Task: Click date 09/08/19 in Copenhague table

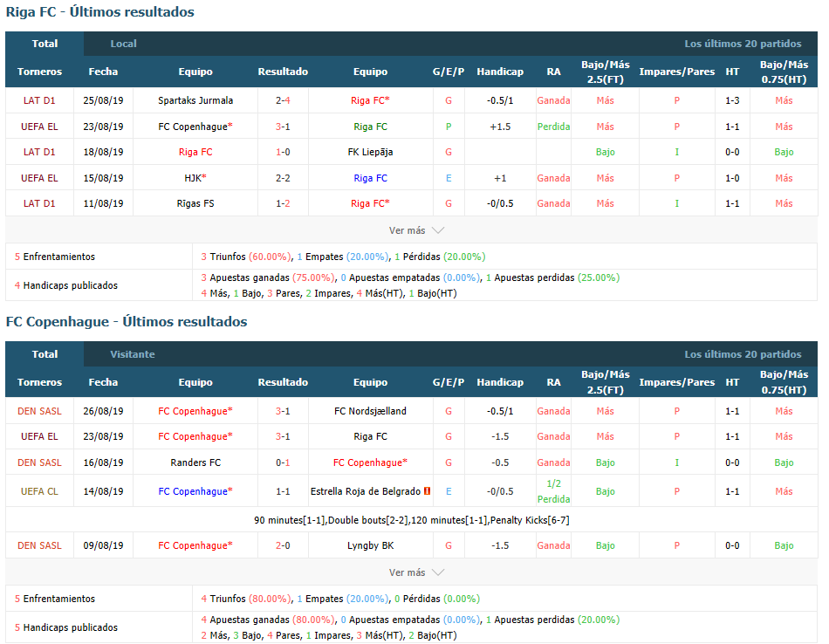Action: [103, 545]
